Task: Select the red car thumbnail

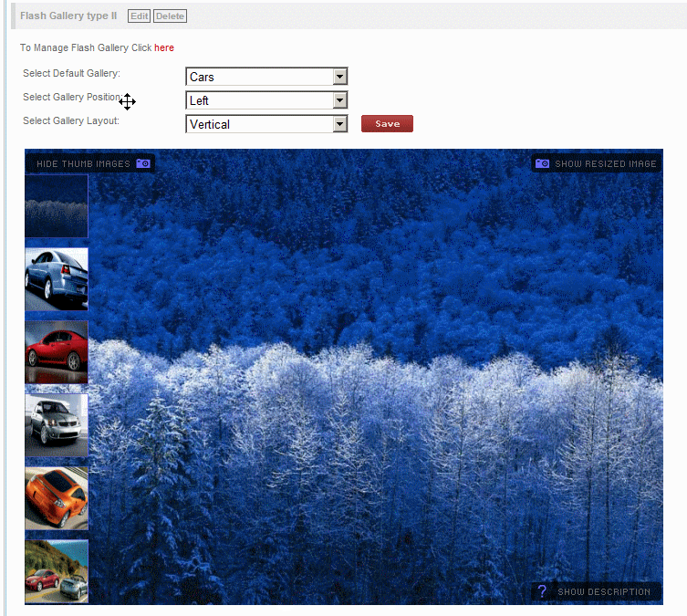Action: click(57, 352)
